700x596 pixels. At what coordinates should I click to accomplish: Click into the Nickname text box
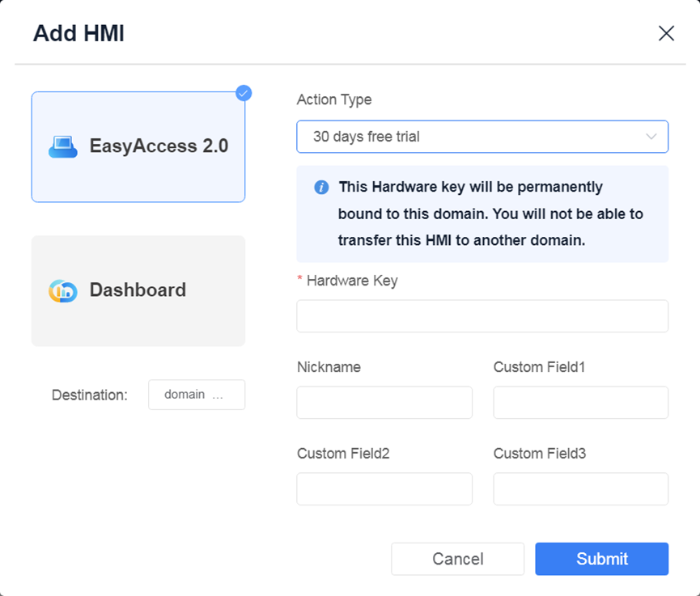384,403
